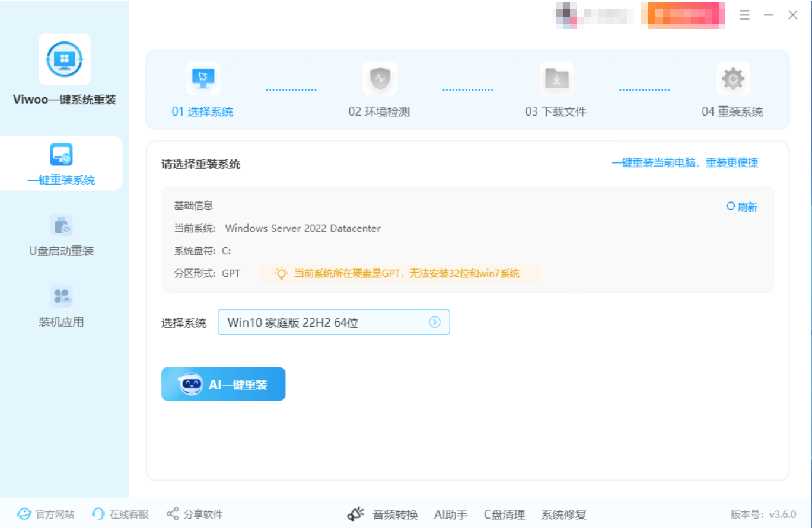Screen dimensions: 812x528
Task: Click the refresh icon next to 刷新
Action: (731, 207)
